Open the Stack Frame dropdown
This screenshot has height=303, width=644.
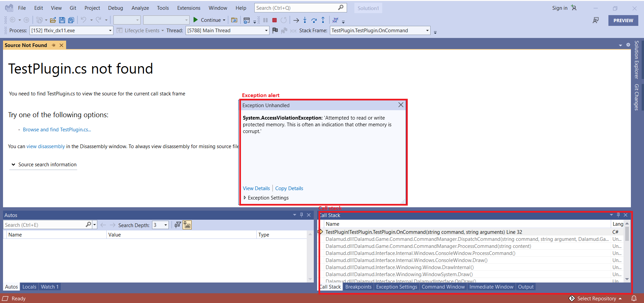point(380,31)
